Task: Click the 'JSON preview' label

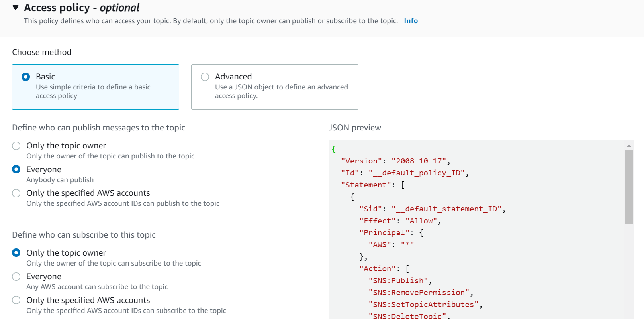Action: 355,128
